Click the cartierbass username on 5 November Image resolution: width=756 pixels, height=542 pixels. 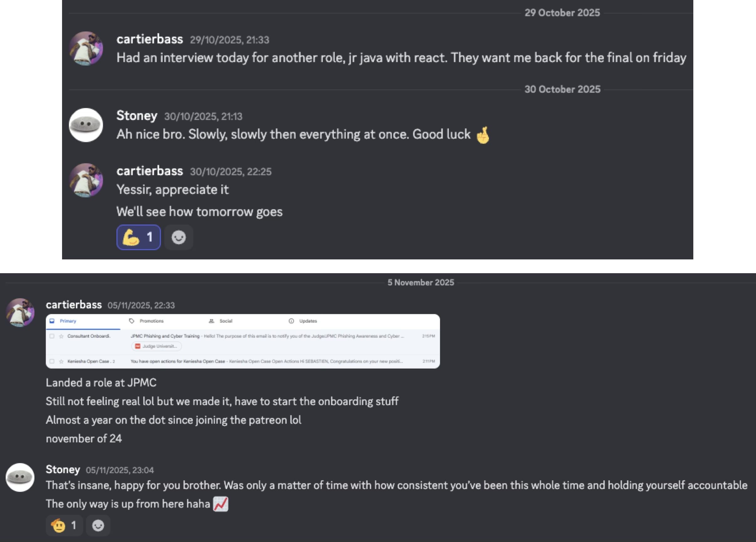tap(74, 305)
